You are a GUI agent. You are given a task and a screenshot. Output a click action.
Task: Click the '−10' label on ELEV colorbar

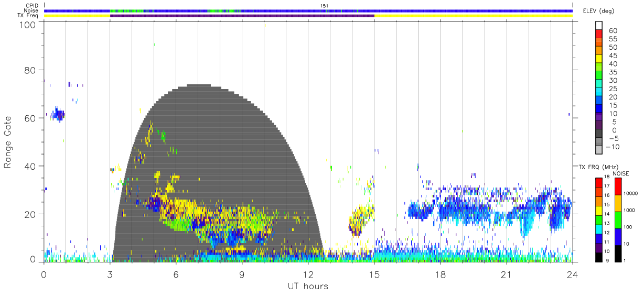click(x=614, y=147)
